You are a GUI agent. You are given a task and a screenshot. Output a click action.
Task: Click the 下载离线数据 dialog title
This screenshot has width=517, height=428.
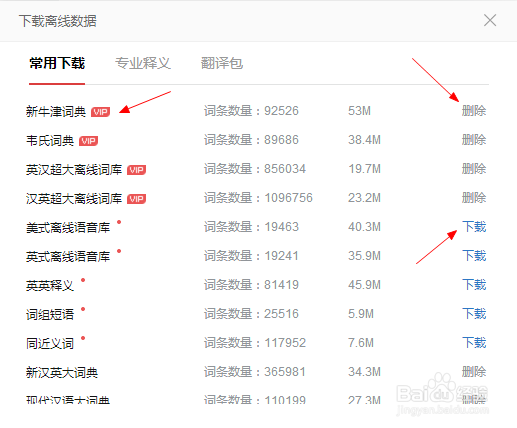pyautogui.click(x=58, y=21)
